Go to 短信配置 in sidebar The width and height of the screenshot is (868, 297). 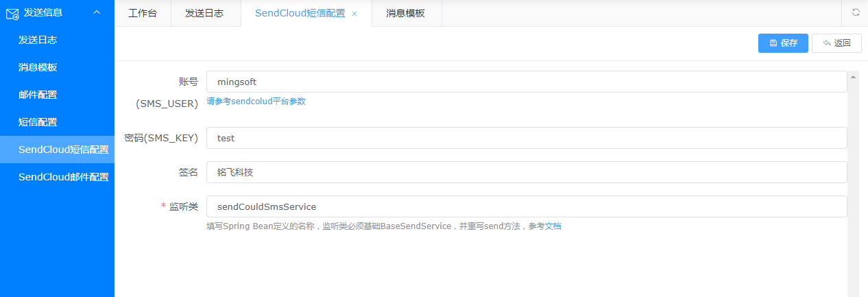[x=38, y=122]
